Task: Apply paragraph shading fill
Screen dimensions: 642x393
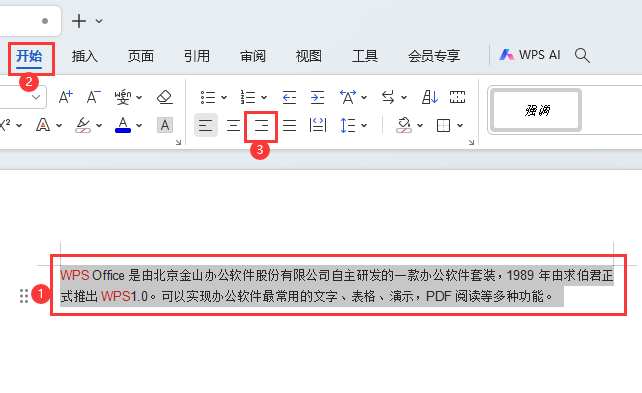Action: pos(404,125)
